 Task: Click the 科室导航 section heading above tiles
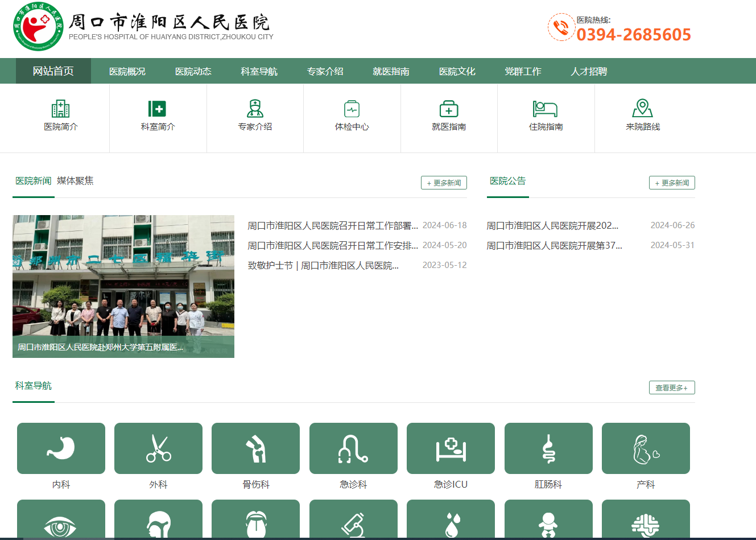(34, 386)
